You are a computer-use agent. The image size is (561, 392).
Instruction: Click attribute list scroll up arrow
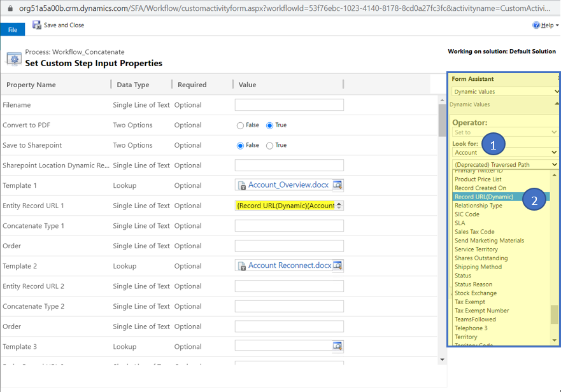pos(554,175)
